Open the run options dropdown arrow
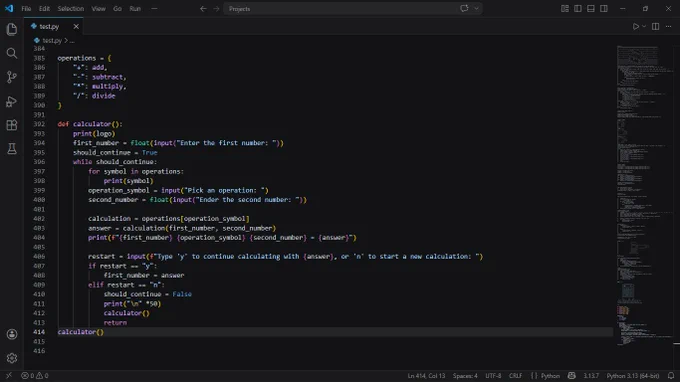Screen dimensions: 680x382 point(644,26)
